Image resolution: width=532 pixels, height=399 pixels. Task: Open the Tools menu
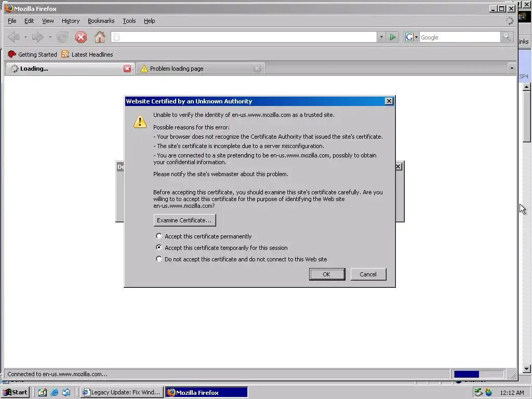coord(129,21)
